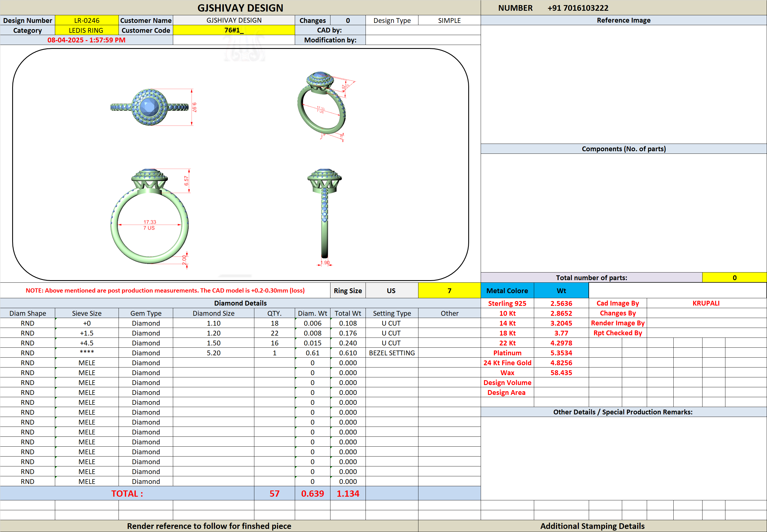Select the Design Number cell LR-0246
Screen dimensions: 767x532
click(x=87, y=20)
